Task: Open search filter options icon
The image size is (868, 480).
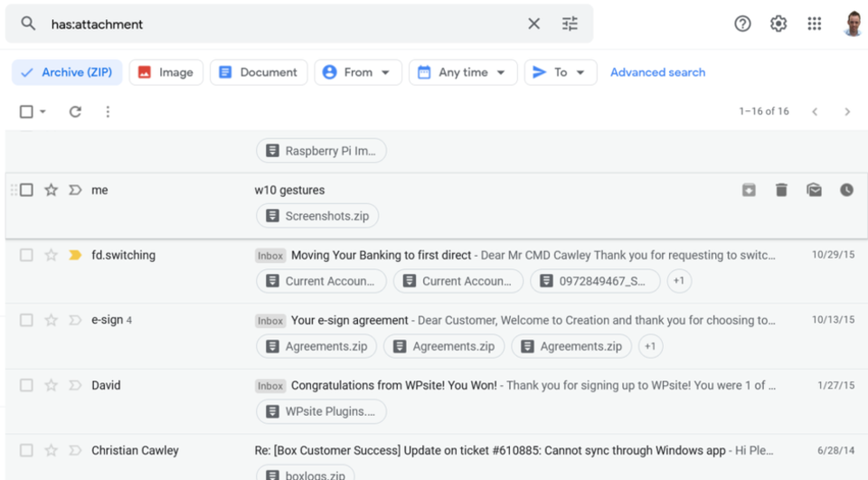Action: click(570, 24)
